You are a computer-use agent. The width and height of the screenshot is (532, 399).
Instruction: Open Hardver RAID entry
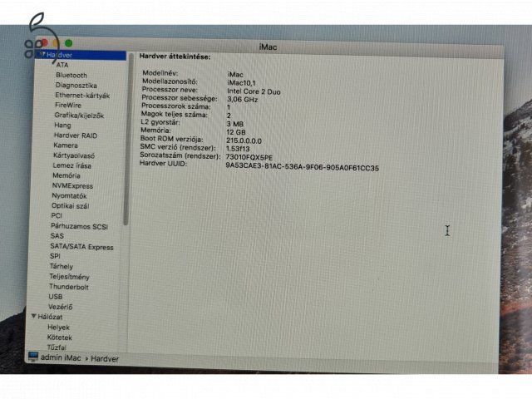[76, 135]
